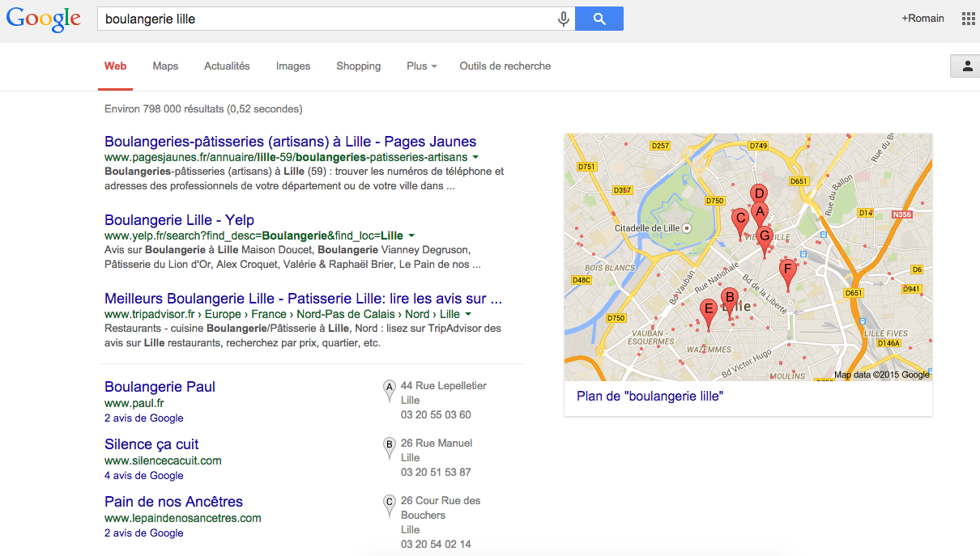Open the Pages Jaunes boulangeries result
Screen dimensions: 980x556
coord(291,142)
